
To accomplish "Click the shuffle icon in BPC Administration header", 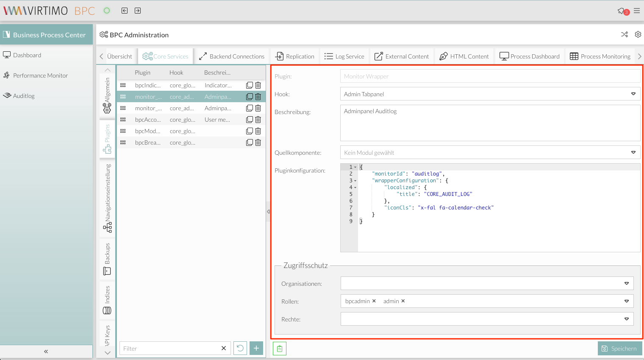I will point(625,35).
